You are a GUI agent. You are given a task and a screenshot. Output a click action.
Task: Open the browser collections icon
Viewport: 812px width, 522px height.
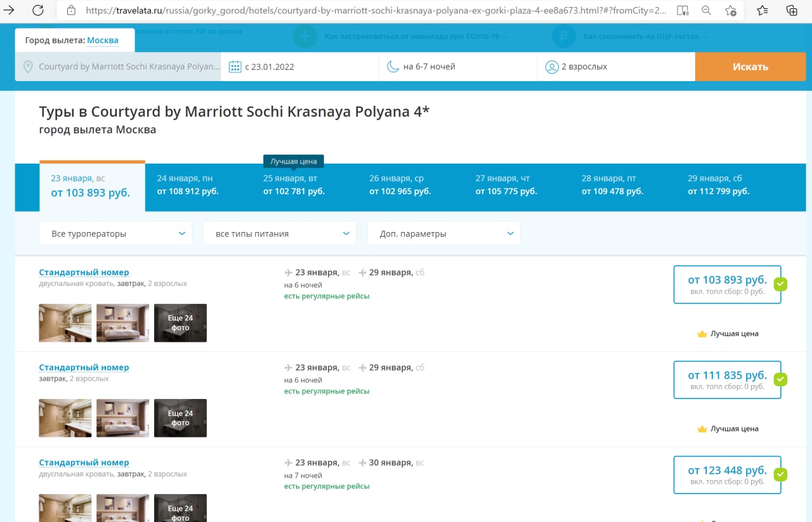pos(792,10)
